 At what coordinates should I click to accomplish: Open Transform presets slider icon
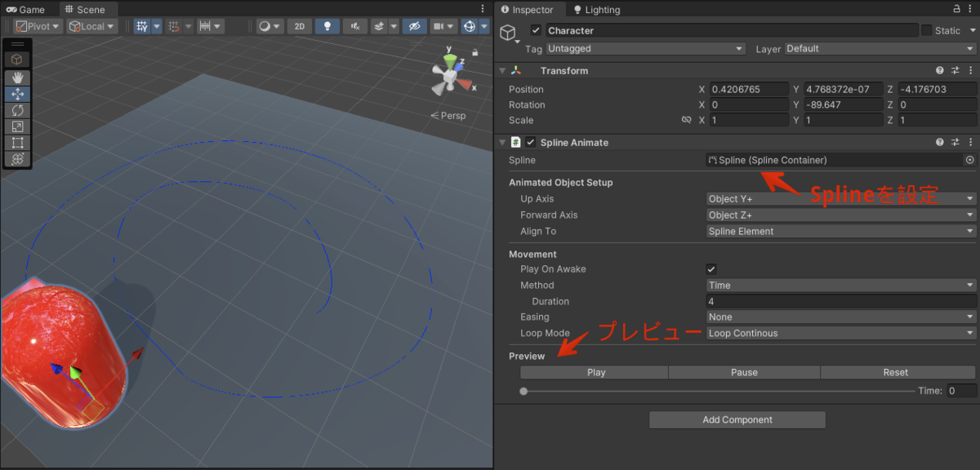[x=955, y=71]
